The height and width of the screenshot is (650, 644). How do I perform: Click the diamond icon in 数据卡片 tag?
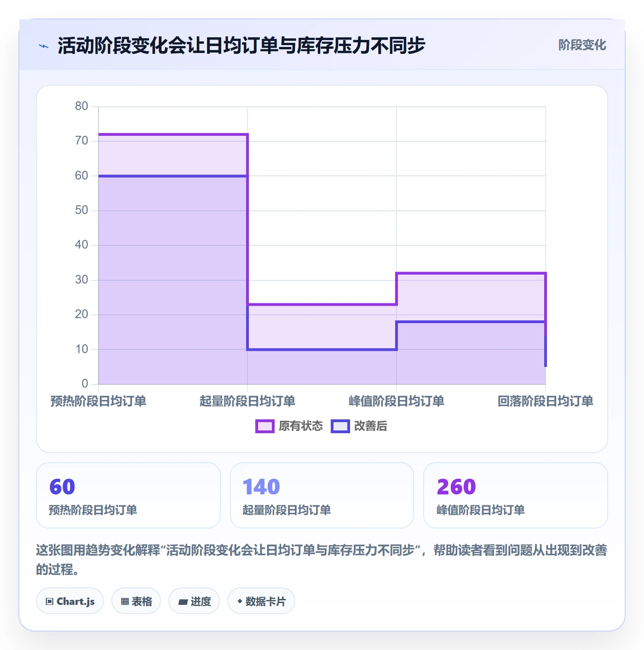tap(240, 601)
